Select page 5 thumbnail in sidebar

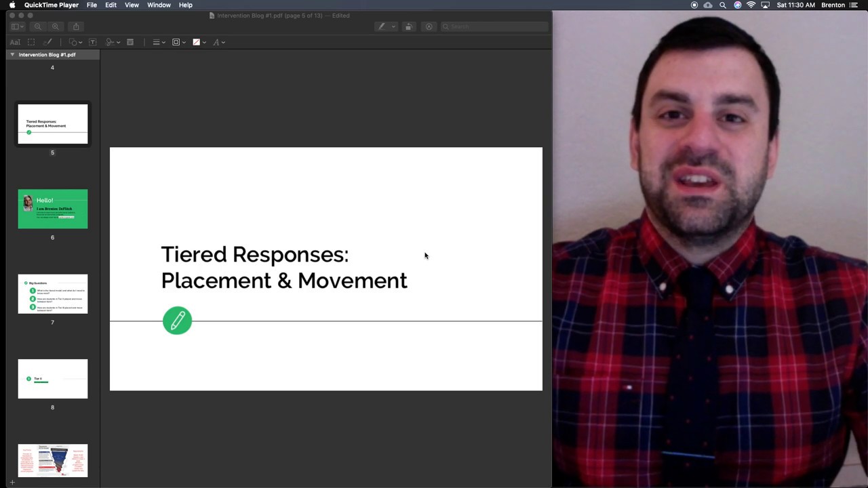(x=53, y=124)
